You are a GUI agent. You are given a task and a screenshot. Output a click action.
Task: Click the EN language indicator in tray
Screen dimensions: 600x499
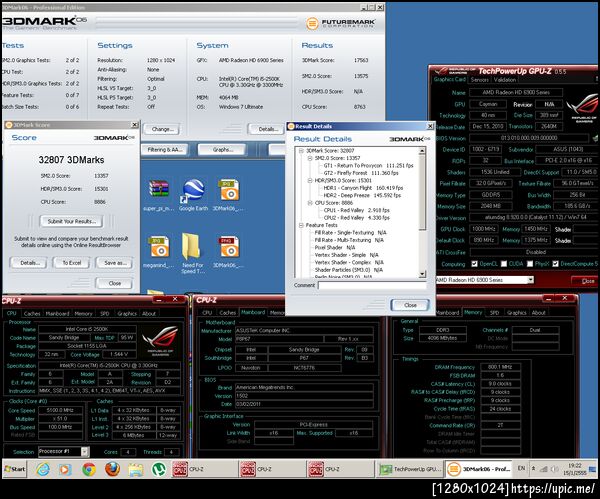point(521,468)
